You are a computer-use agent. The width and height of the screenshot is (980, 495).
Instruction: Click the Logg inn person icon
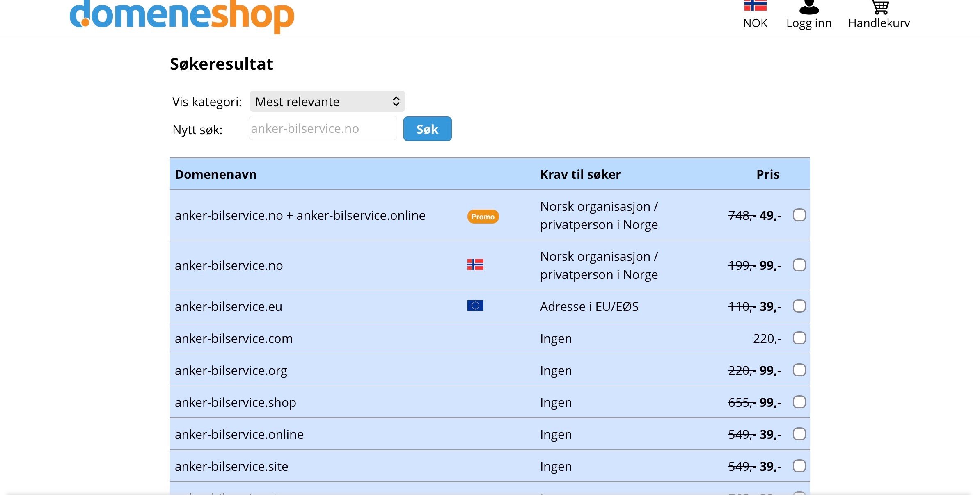point(809,7)
